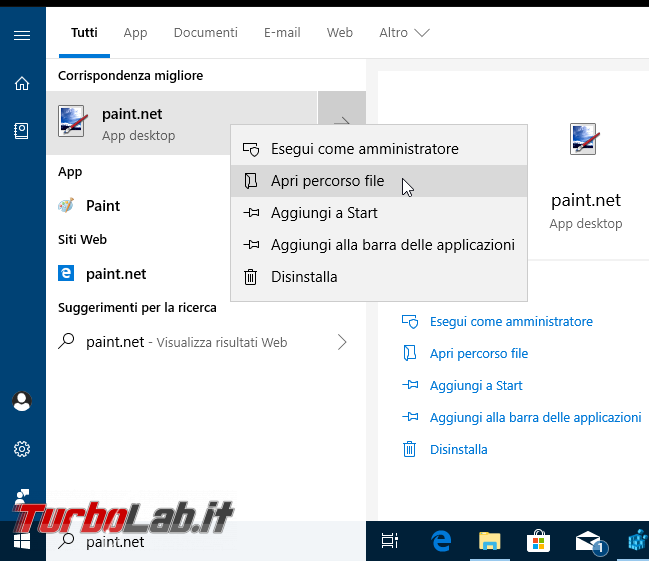Click Disinstalla link in right pane
The height and width of the screenshot is (561, 649).
point(459,449)
